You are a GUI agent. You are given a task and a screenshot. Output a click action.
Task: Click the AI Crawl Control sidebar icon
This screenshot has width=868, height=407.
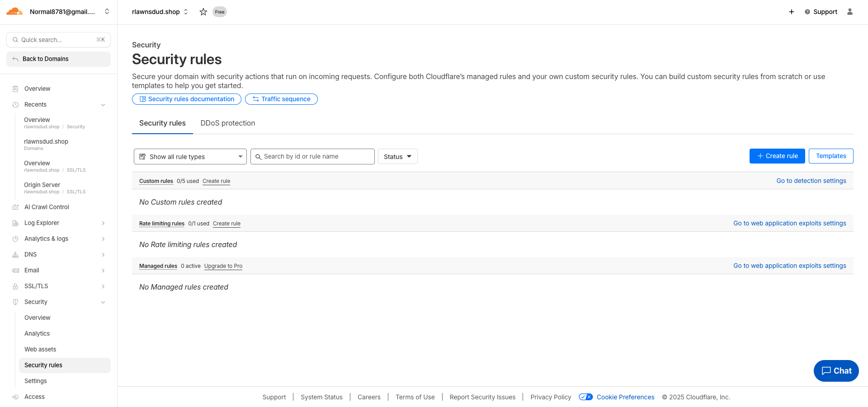tap(15, 207)
